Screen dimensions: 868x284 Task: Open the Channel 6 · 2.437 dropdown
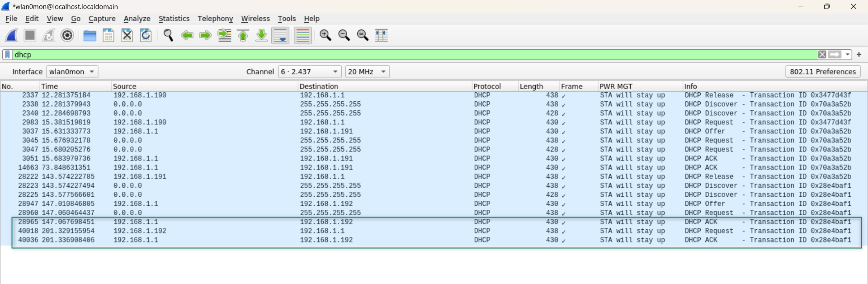[x=310, y=72]
